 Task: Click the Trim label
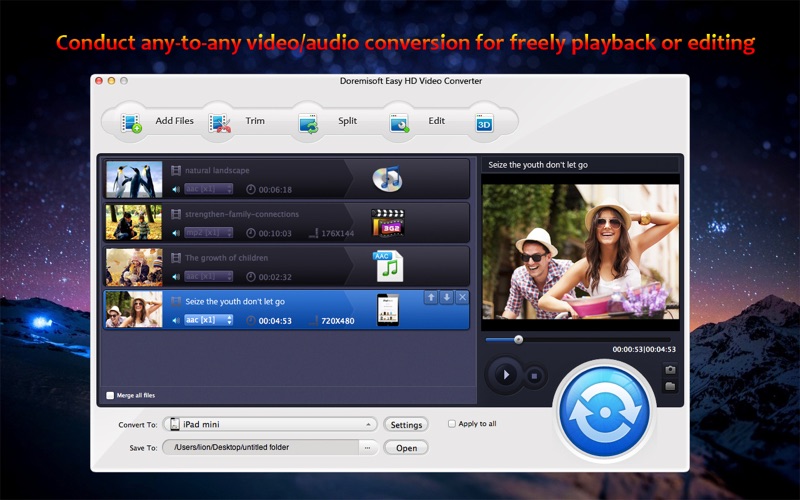click(x=255, y=121)
